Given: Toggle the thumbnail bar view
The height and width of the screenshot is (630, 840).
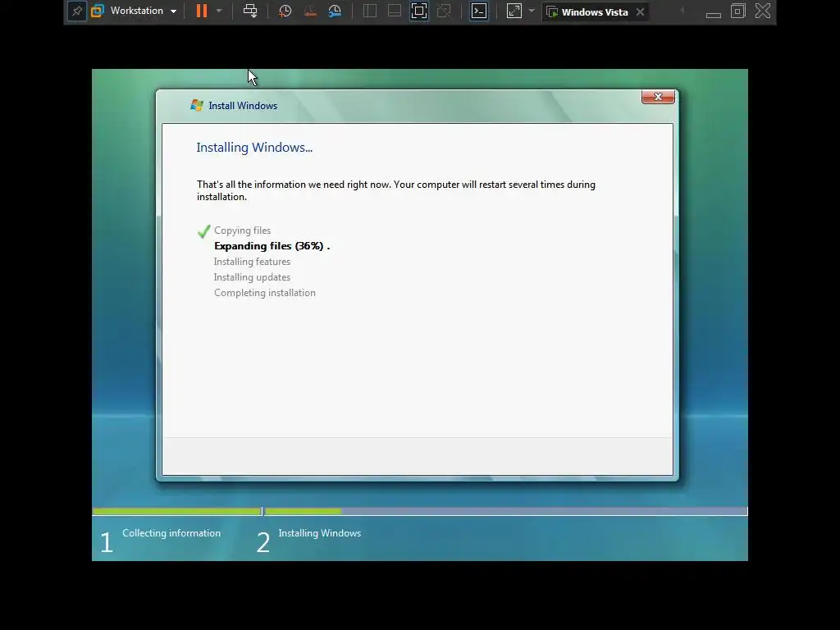Looking at the screenshot, I should [x=395, y=11].
